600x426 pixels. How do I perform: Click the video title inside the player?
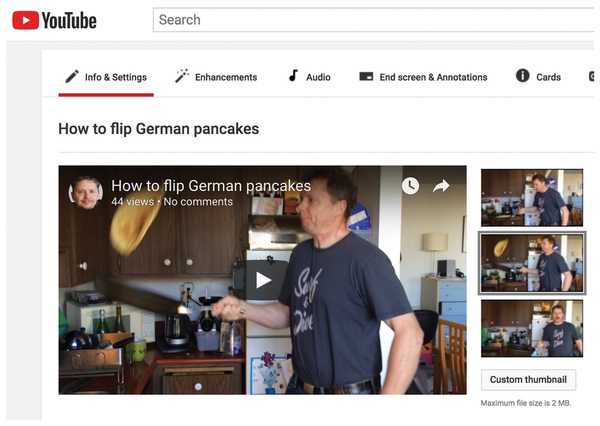211,186
